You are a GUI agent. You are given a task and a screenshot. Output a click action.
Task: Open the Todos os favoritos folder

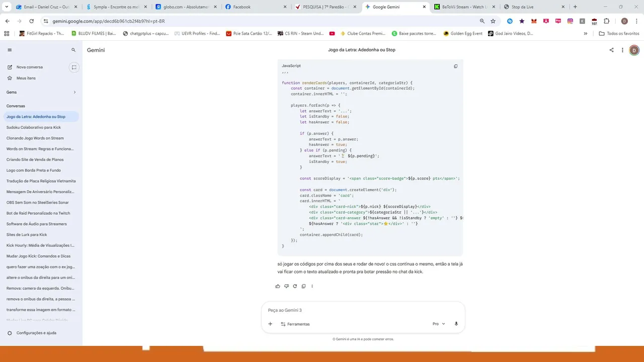pyautogui.click(x=619, y=33)
